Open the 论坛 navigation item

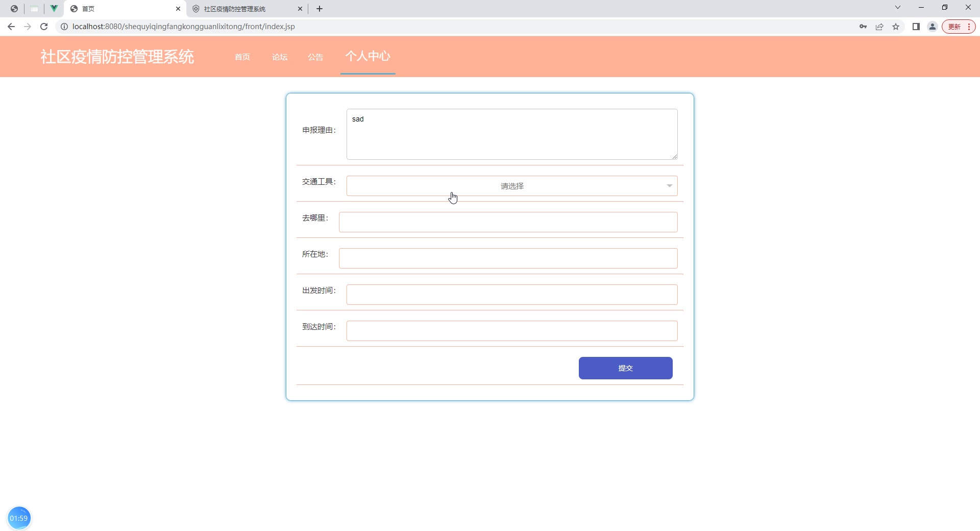pyautogui.click(x=280, y=57)
